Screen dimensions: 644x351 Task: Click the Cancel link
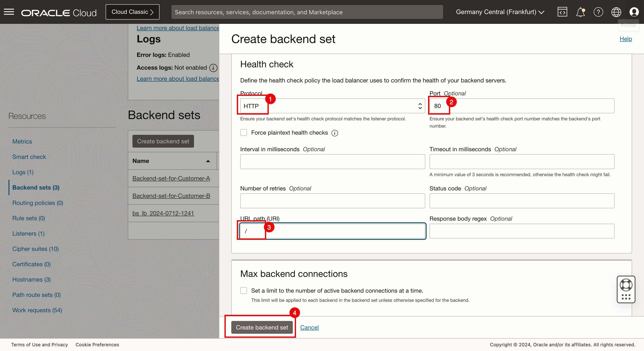click(309, 327)
